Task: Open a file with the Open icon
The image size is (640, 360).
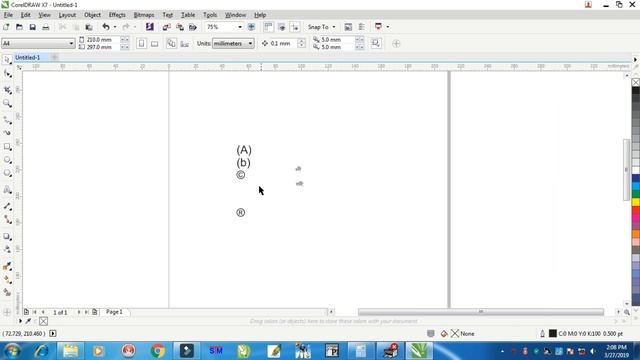Action: click(x=19, y=27)
